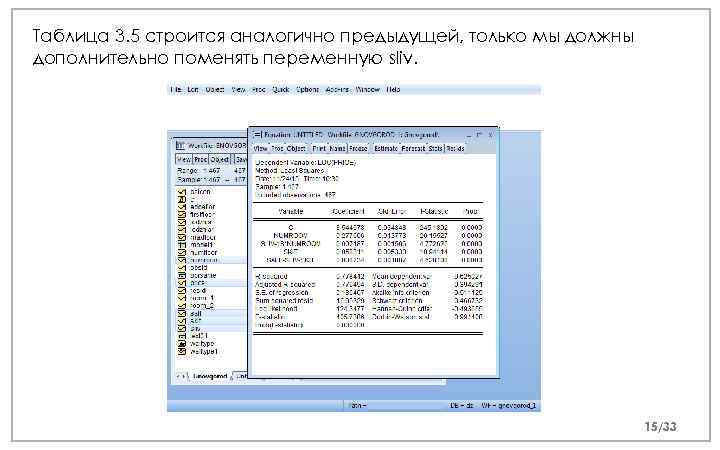720x450 pixels.
Task: Click Object in the Workfile window toolbar
Action: (219, 159)
